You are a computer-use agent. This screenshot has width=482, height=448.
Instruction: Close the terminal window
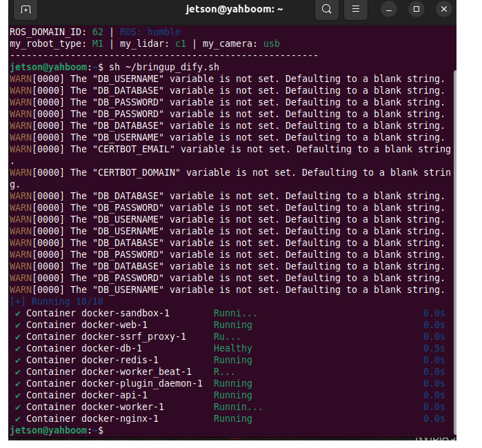point(444,9)
